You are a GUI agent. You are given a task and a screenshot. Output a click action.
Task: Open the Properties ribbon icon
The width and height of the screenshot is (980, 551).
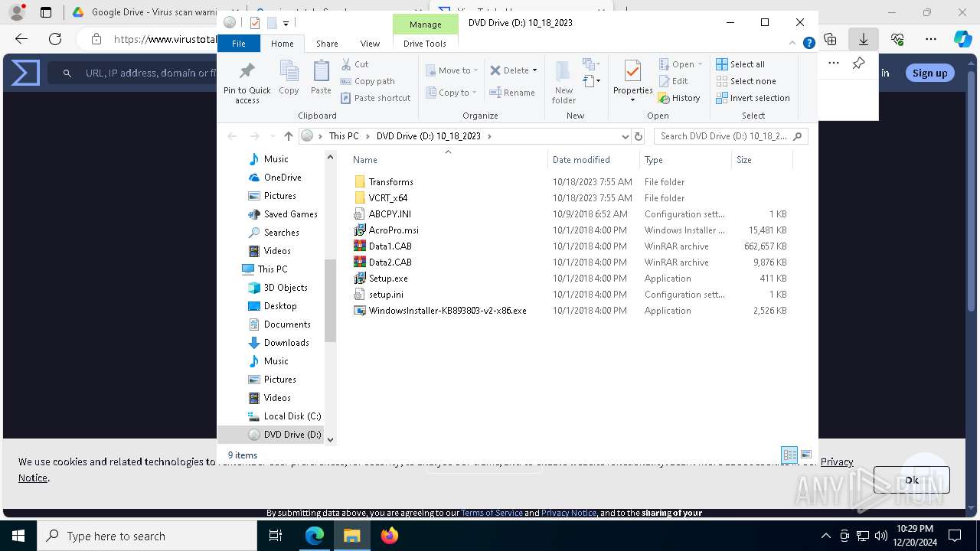pyautogui.click(x=632, y=72)
